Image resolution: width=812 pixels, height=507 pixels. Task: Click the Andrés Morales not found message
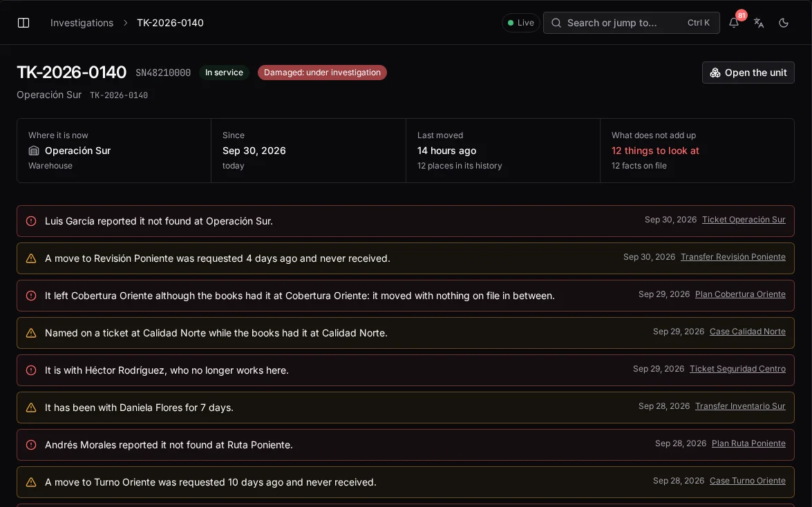click(x=169, y=445)
